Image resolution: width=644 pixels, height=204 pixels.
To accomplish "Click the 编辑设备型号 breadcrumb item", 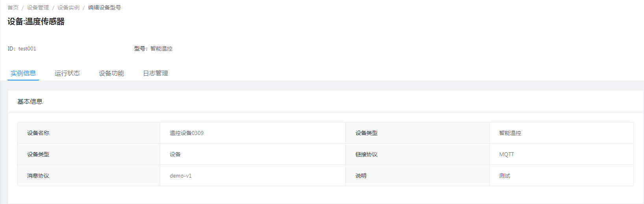I will pos(104,7).
